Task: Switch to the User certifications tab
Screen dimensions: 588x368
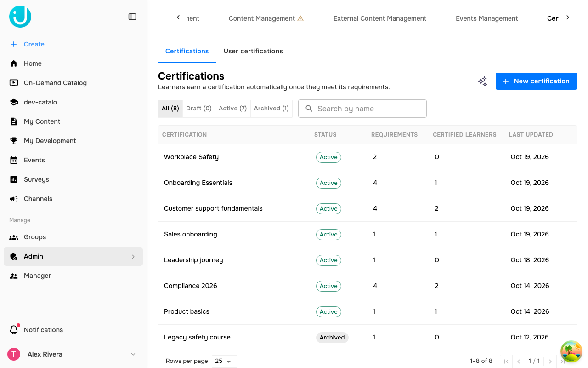Action: [x=253, y=51]
